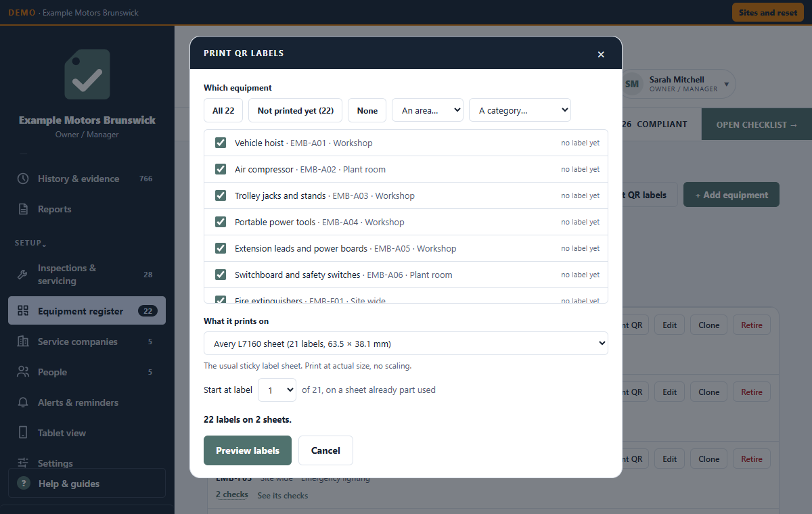Image resolution: width=812 pixels, height=514 pixels.
Task: Open the Start at label number dropdown
Action: coord(277,390)
